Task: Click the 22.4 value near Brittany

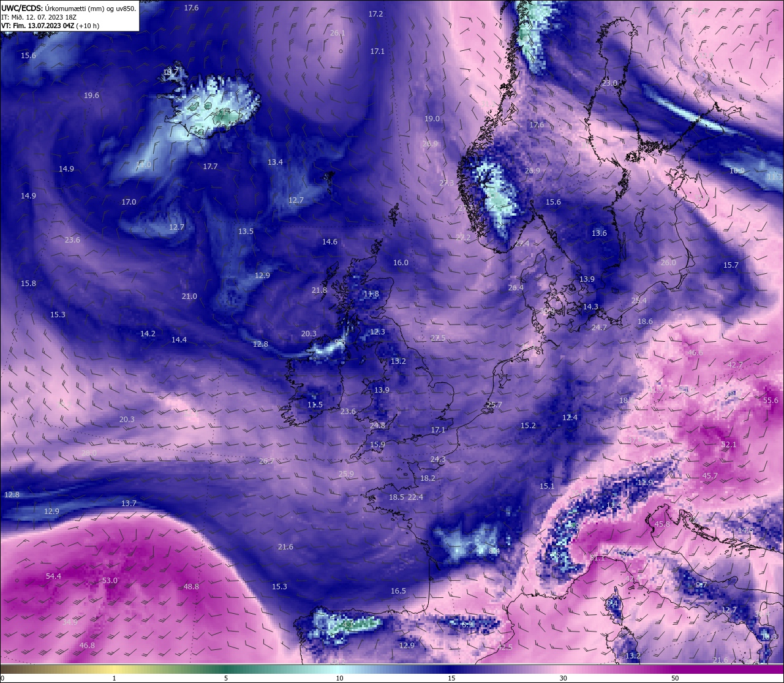Action: [x=415, y=497]
